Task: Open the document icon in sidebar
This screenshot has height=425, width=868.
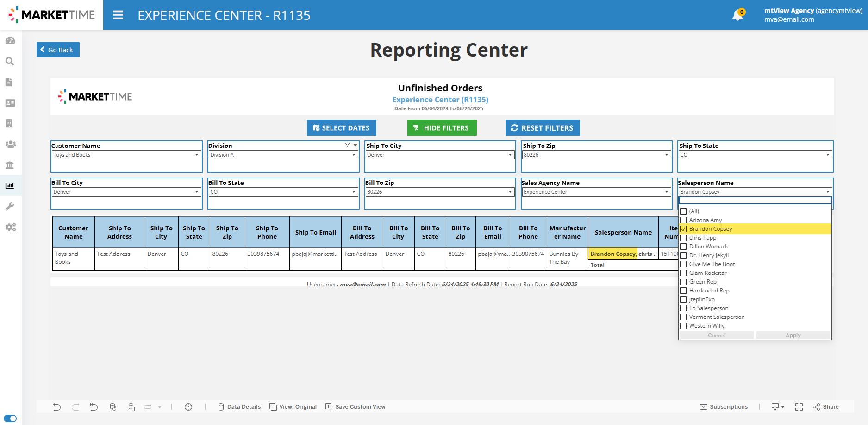Action: (x=9, y=82)
